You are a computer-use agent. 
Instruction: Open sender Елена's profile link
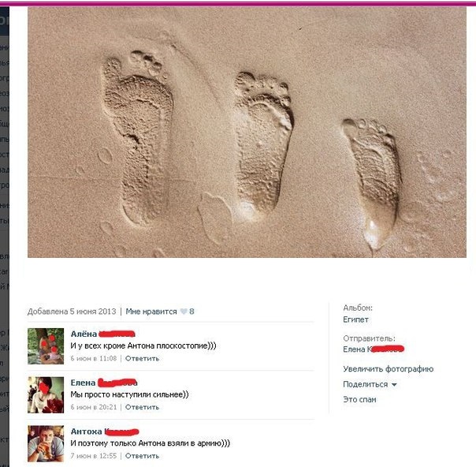point(374,349)
